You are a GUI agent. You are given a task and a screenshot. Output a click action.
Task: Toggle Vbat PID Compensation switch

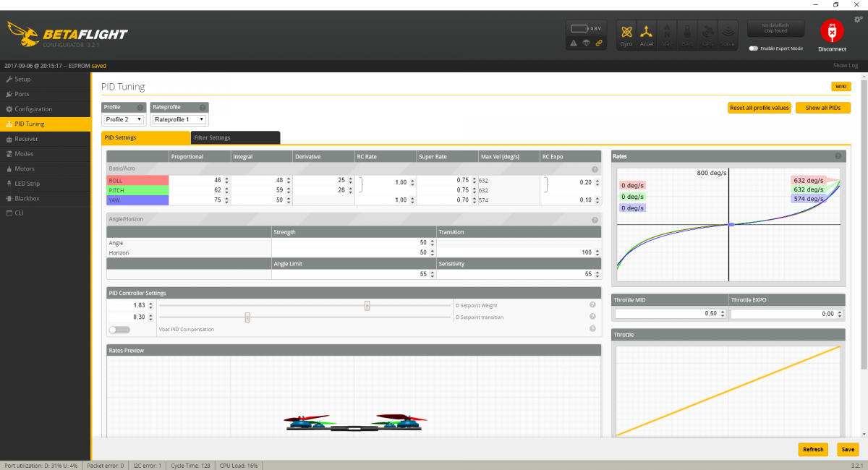pos(119,330)
